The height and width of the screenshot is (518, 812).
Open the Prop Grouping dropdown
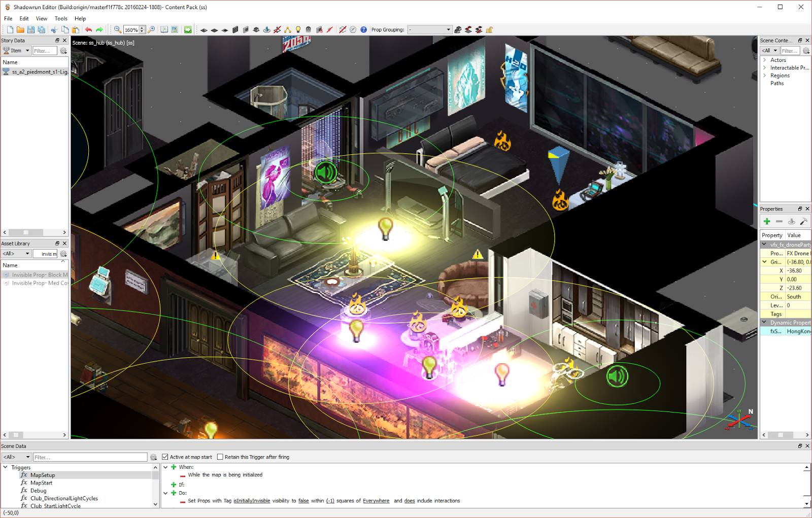click(429, 30)
